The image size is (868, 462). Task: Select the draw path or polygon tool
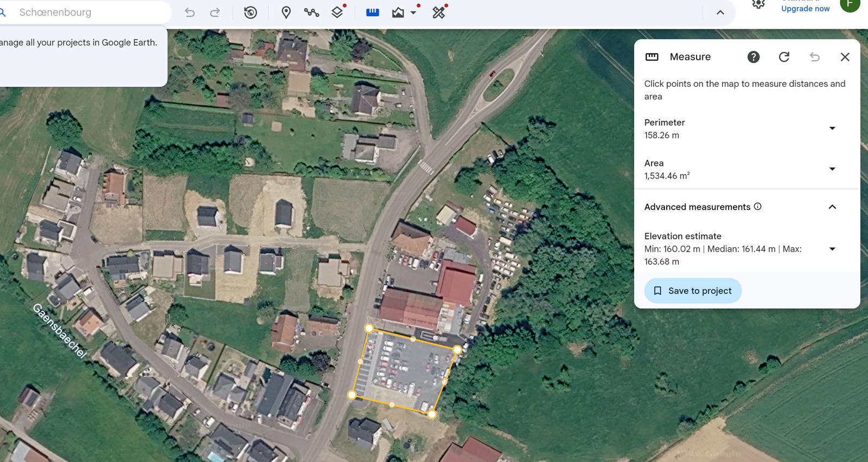[x=311, y=12]
